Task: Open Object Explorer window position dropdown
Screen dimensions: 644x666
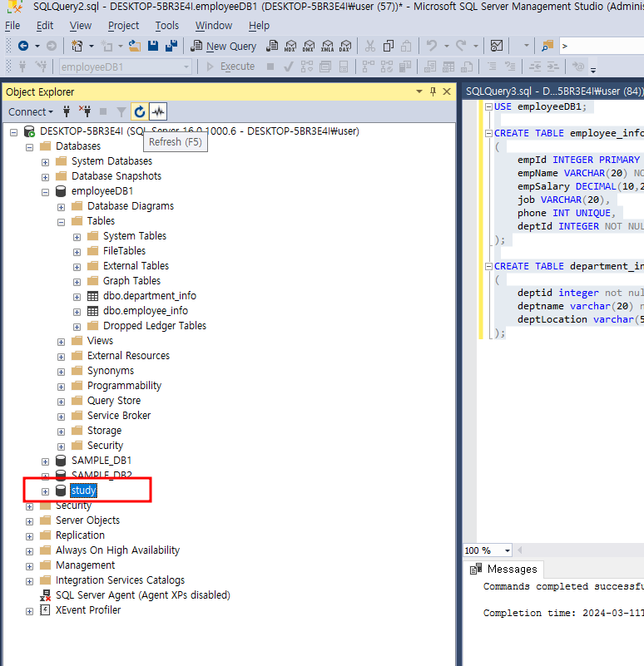Action: [419, 91]
